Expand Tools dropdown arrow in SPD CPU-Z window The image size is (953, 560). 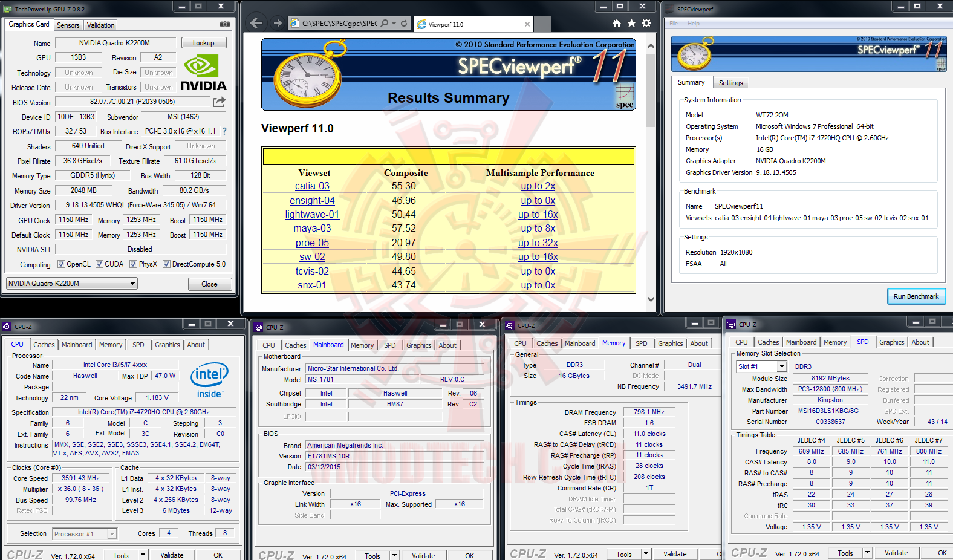click(x=867, y=552)
